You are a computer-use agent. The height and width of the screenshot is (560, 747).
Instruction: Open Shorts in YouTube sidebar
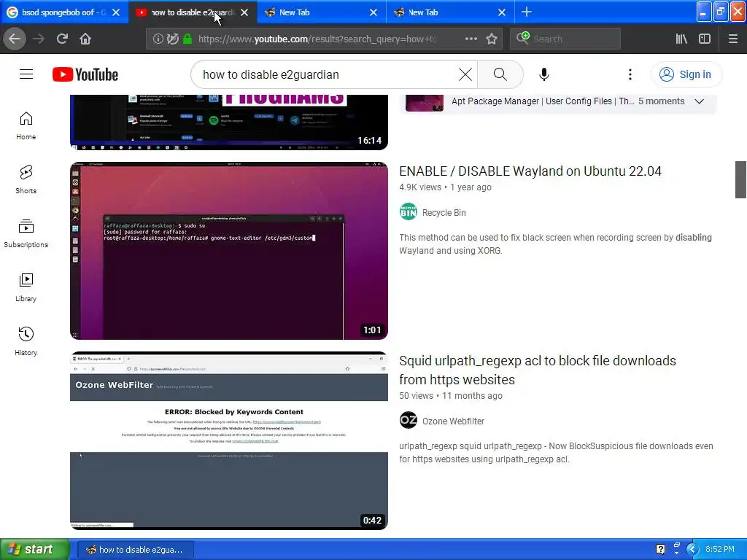tap(26, 179)
